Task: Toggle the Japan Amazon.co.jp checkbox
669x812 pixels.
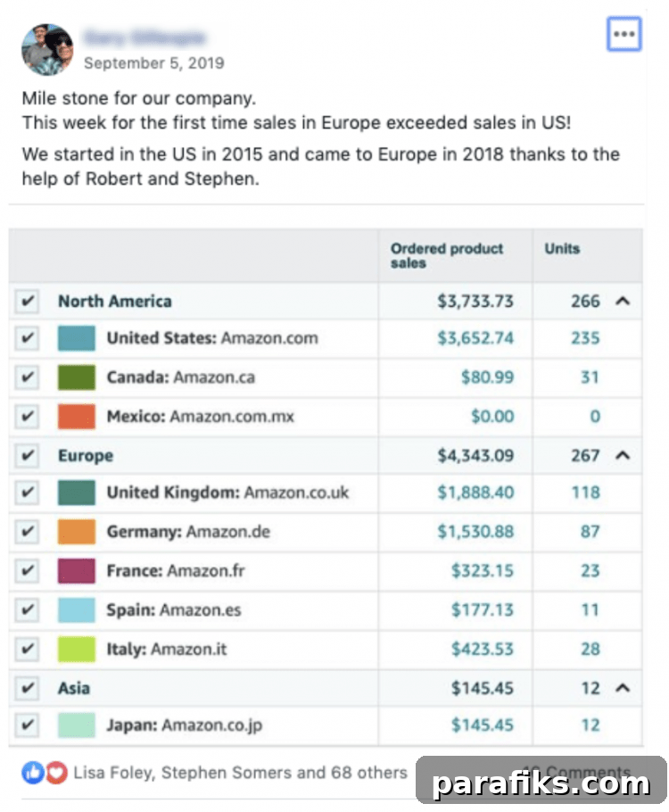Action: [x=27, y=725]
